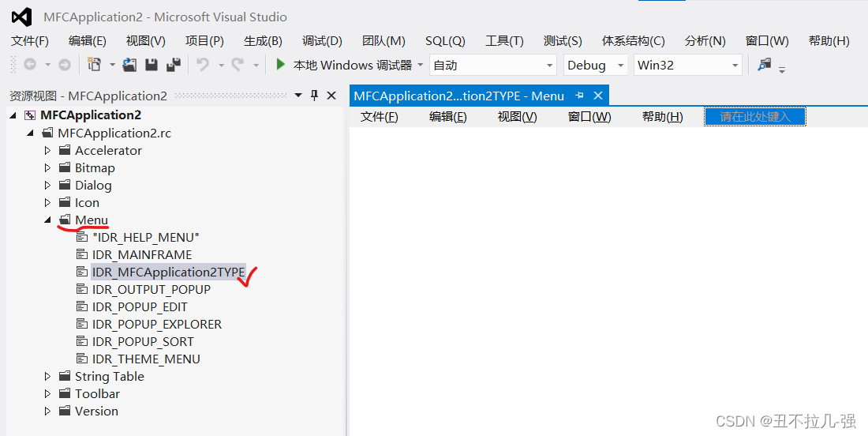
Task: Click the Undo toolbar icon
Action: pyautogui.click(x=203, y=65)
